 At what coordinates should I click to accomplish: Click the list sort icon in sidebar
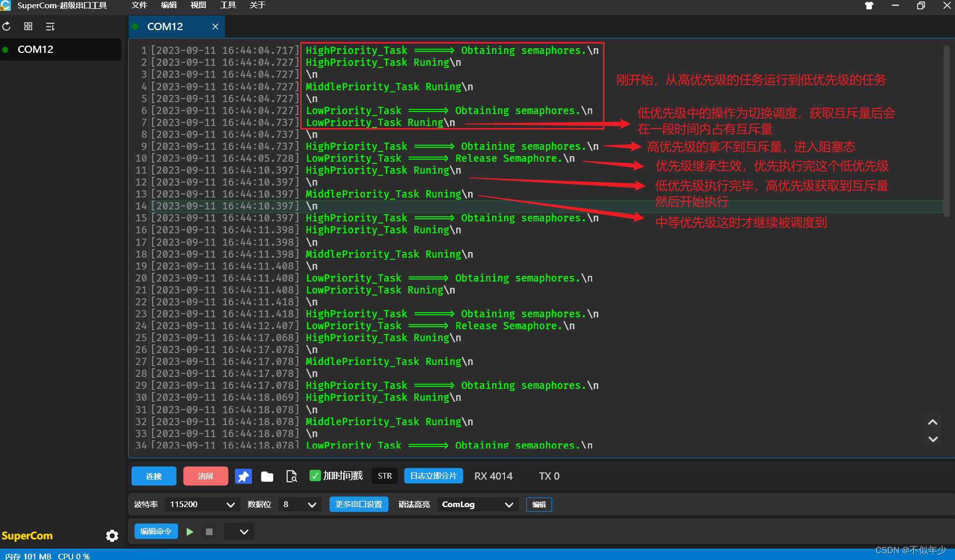pyautogui.click(x=50, y=26)
